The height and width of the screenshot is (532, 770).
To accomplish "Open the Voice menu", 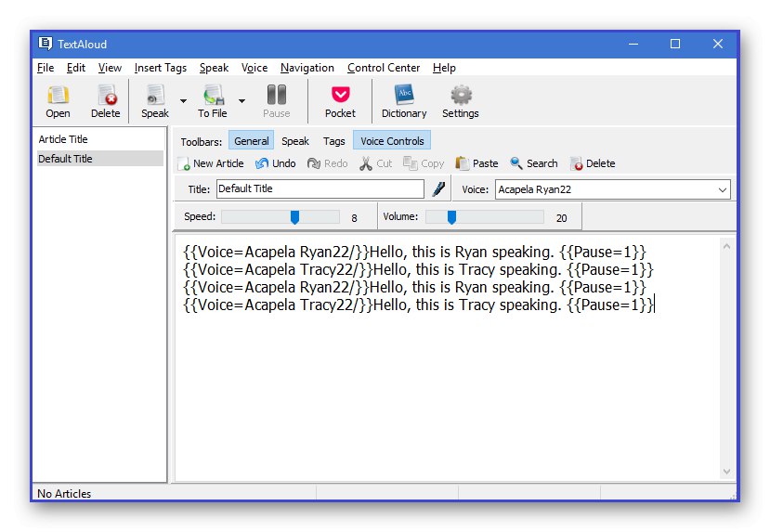I will click(x=254, y=68).
